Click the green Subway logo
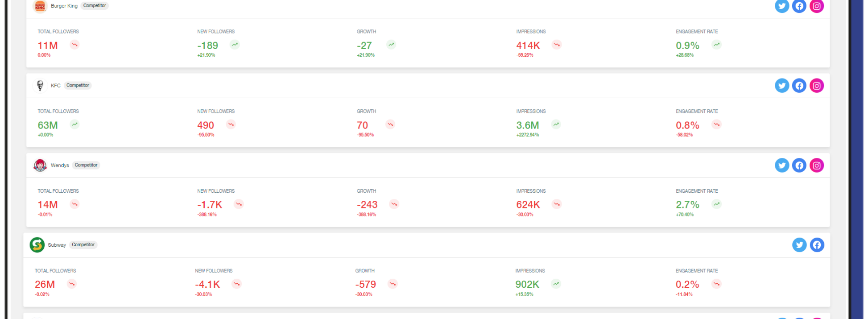Viewport: 868px width, 319px height. [x=37, y=245]
